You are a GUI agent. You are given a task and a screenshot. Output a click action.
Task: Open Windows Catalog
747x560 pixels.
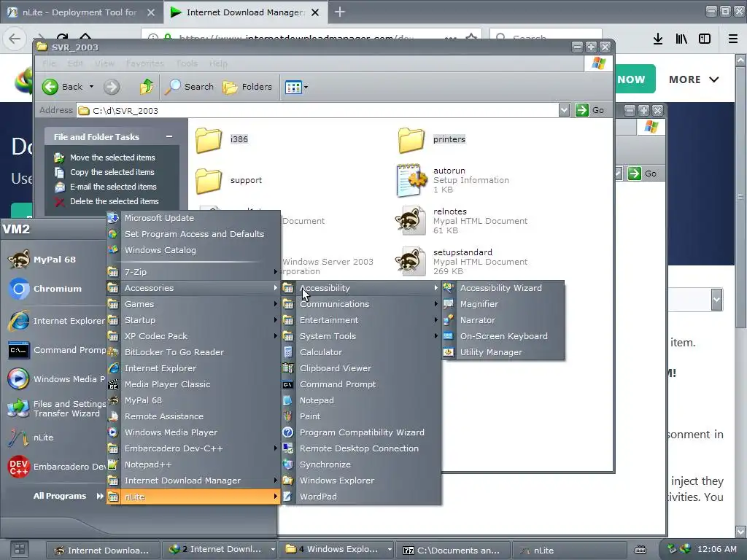(x=193, y=250)
